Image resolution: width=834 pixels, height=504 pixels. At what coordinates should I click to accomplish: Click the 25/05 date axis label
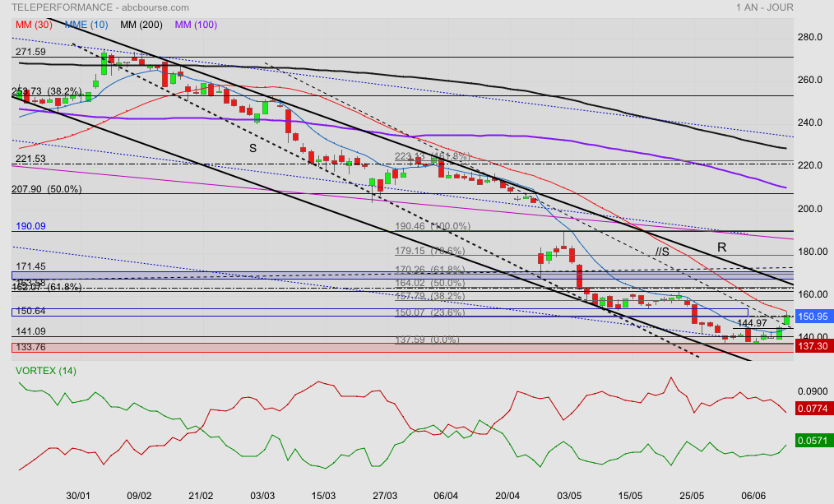tap(692, 496)
